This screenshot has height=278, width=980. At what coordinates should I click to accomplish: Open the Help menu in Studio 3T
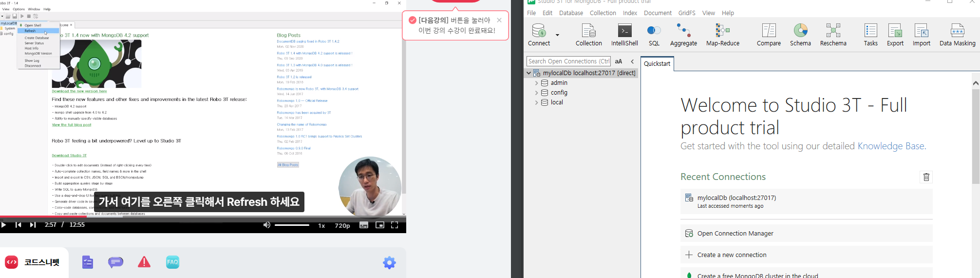click(x=728, y=13)
